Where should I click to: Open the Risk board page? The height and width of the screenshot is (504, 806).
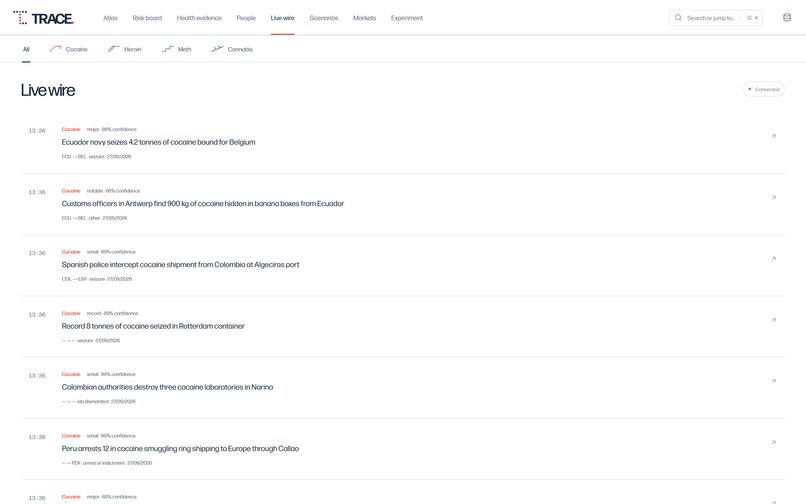click(x=147, y=18)
